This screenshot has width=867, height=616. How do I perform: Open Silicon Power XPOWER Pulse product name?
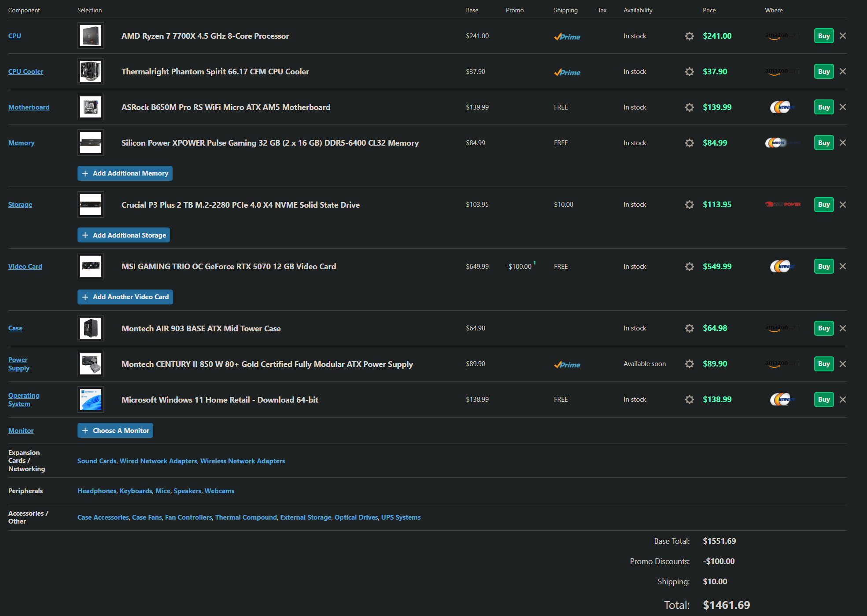[x=270, y=143]
